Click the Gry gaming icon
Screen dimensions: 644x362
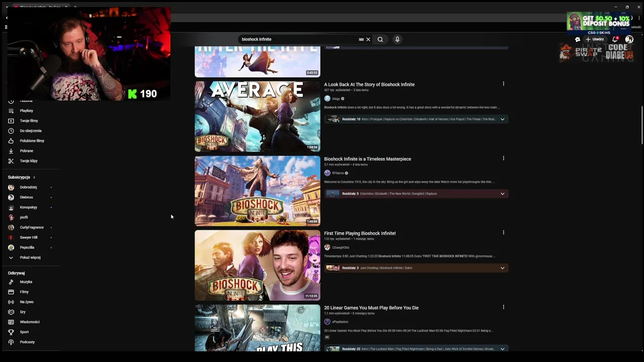(11, 312)
